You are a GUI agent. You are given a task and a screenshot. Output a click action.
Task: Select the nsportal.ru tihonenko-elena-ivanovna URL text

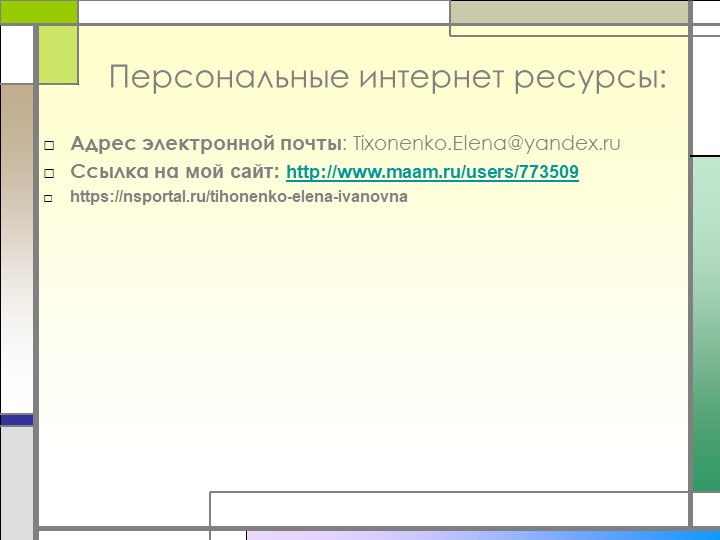pos(239,197)
